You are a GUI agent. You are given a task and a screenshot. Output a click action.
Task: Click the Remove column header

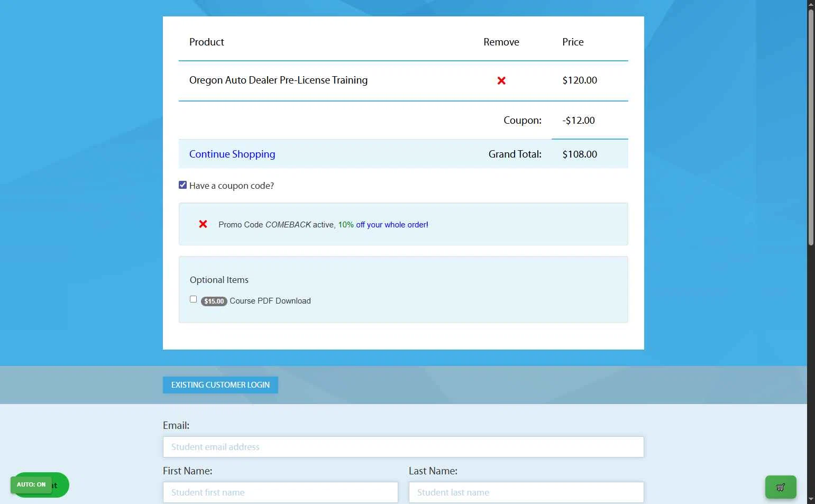pyautogui.click(x=501, y=42)
